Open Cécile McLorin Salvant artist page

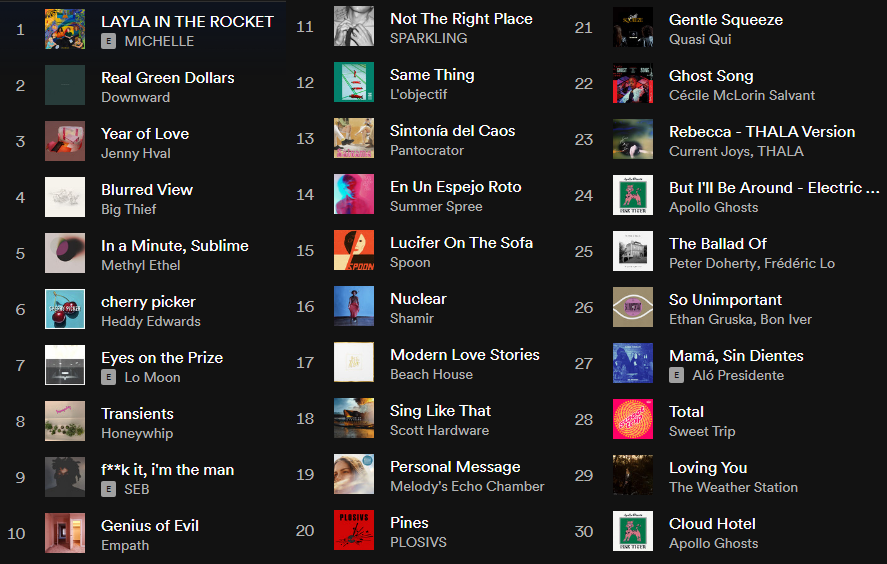742,95
